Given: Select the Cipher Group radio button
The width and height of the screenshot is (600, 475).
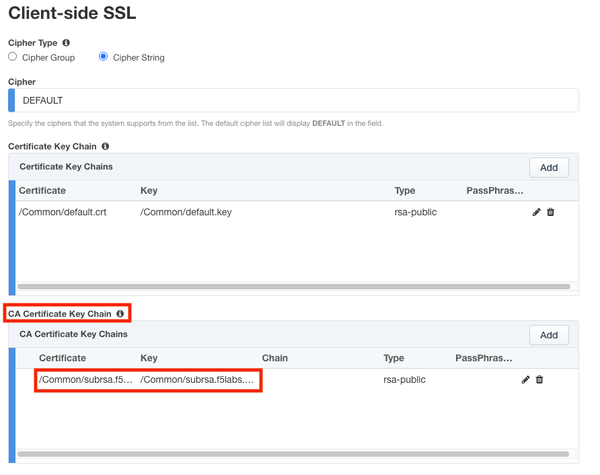Looking at the screenshot, I should (13, 57).
